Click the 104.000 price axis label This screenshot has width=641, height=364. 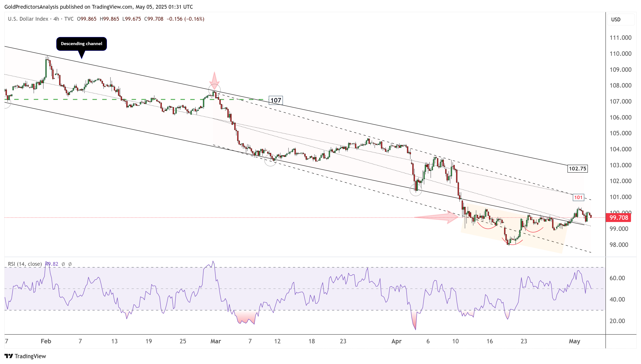pyautogui.click(x=621, y=149)
